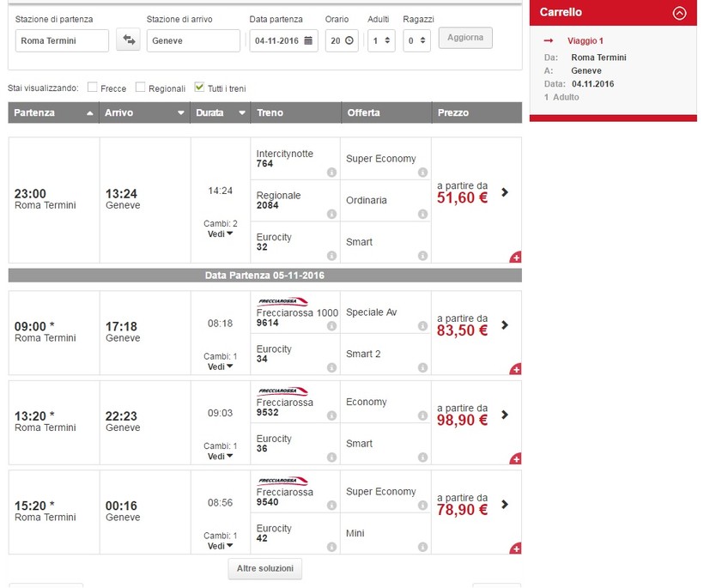Click the Stazione di arrivo field
704x588 pixels.
pyautogui.click(x=193, y=40)
